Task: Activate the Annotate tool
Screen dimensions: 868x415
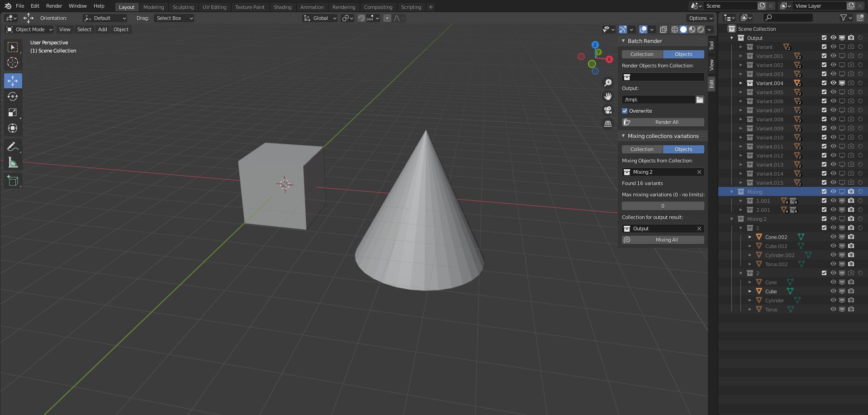Action: (x=13, y=146)
